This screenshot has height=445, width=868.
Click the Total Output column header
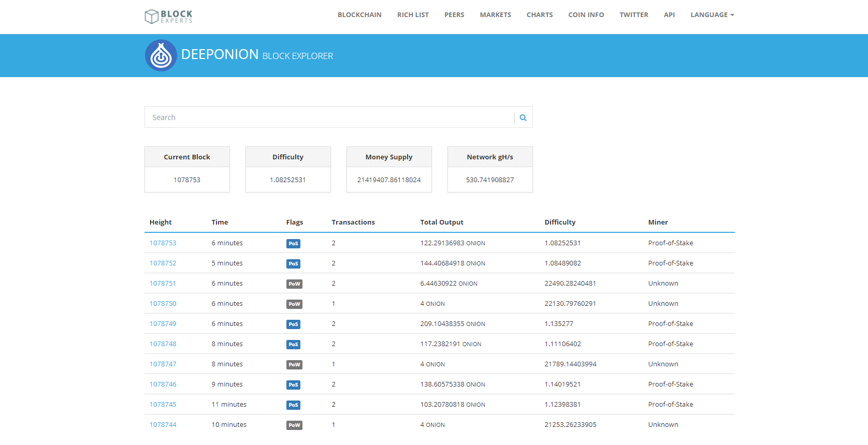click(x=442, y=222)
